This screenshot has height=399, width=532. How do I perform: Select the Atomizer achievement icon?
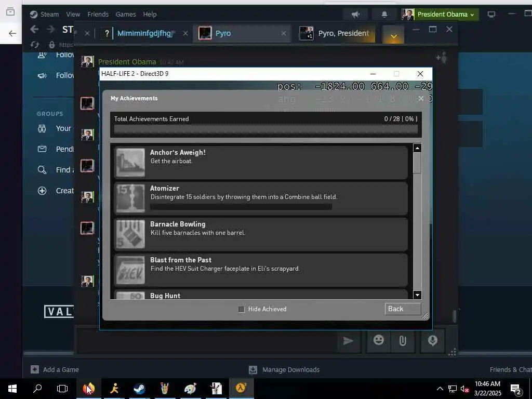click(130, 198)
